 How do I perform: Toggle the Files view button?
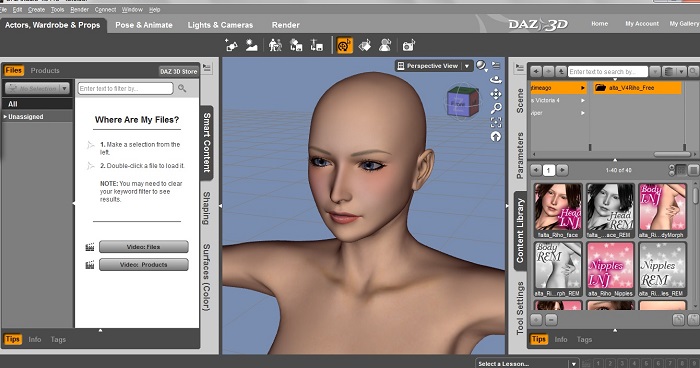pyautogui.click(x=13, y=71)
